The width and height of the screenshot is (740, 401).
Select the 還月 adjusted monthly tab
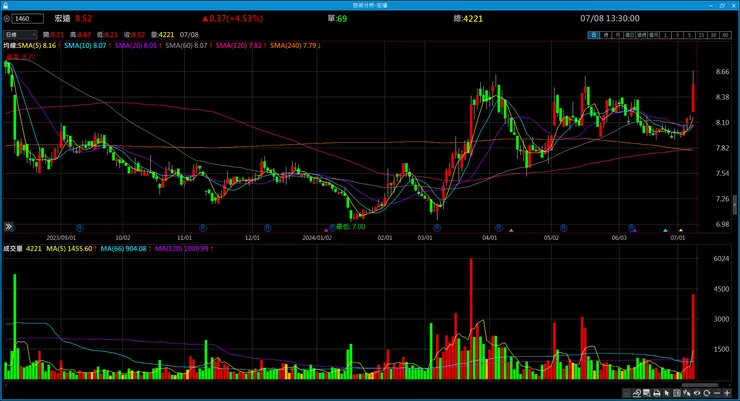(654, 35)
